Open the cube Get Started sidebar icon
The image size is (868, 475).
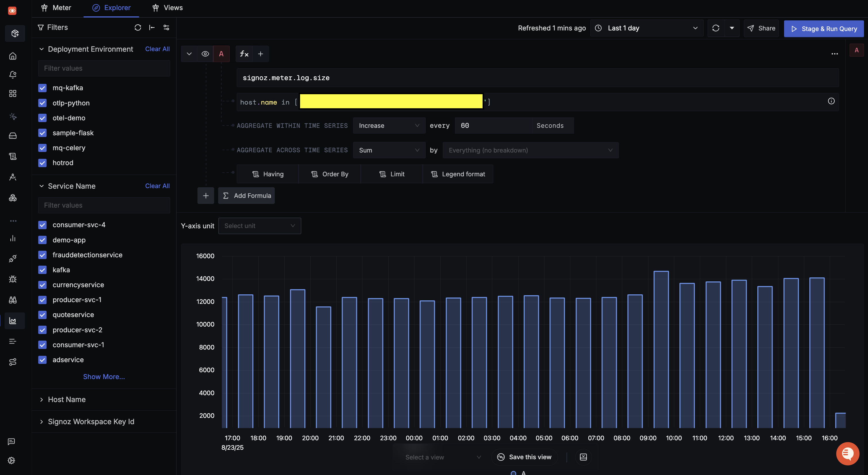pos(15,33)
